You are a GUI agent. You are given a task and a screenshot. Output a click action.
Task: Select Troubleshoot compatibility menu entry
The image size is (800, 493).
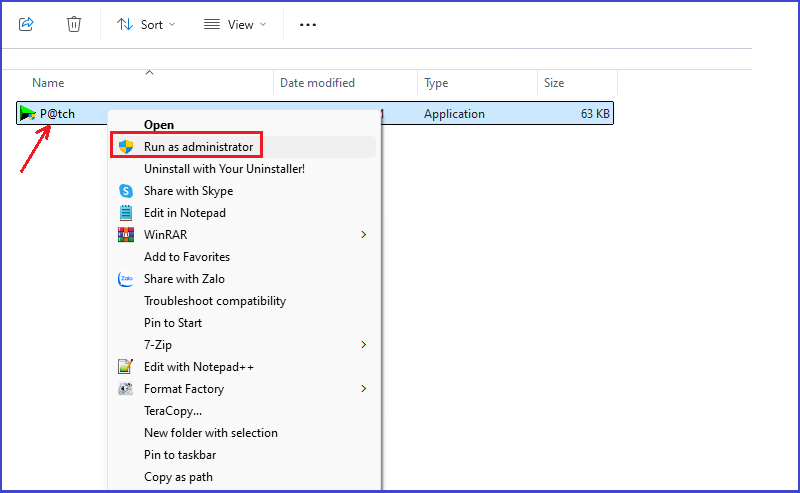coord(214,301)
